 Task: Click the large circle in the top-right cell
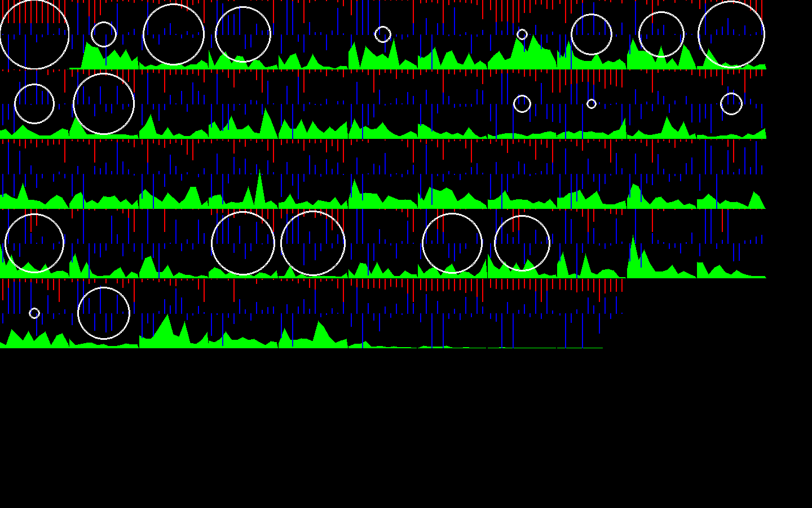coord(731,34)
